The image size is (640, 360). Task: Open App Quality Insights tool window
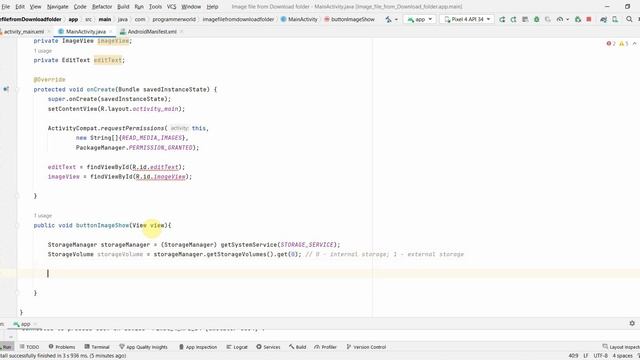tap(143, 347)
